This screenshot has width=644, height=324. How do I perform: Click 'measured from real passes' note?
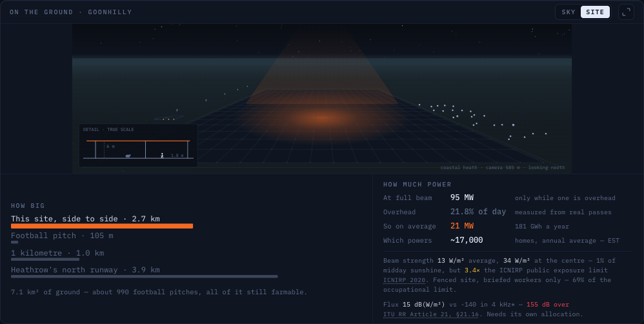click(563, 212)
